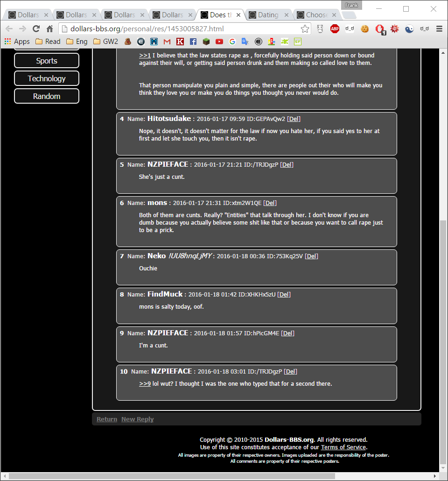
Task: Open the green splat bookmark
Action: [x=285, y=42]
